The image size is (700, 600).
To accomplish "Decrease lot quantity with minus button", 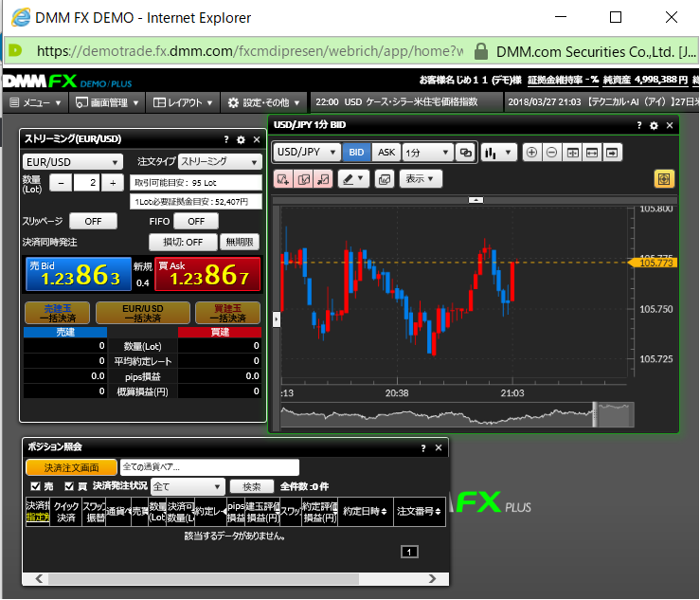I will pos(62,183).
